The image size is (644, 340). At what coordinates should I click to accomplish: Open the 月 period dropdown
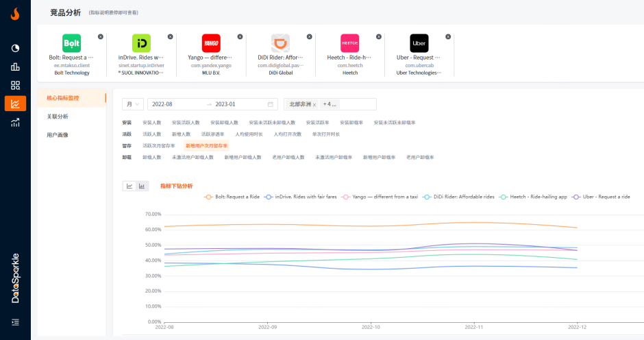coord(133,104)
